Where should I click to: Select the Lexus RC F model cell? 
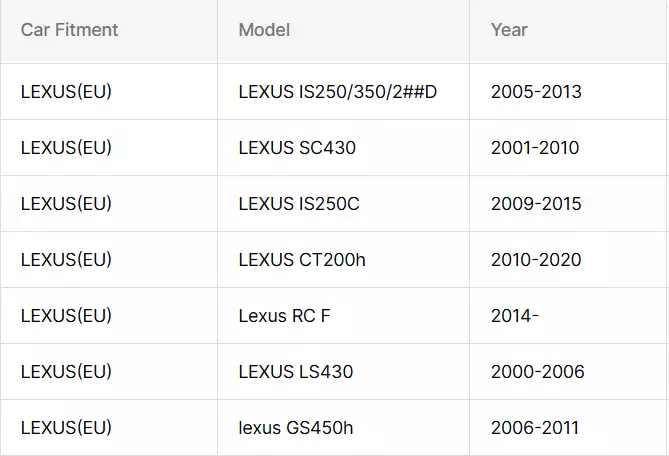[284, 316]
